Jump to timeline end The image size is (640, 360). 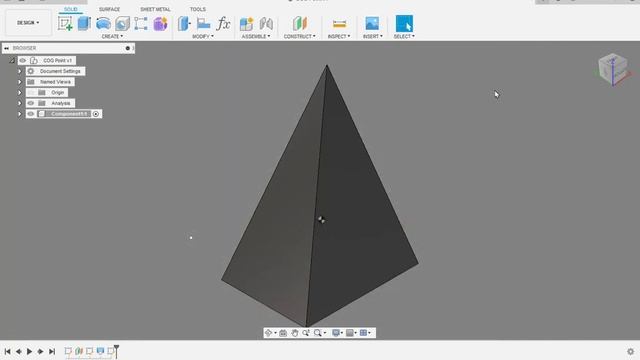[52, 351]
